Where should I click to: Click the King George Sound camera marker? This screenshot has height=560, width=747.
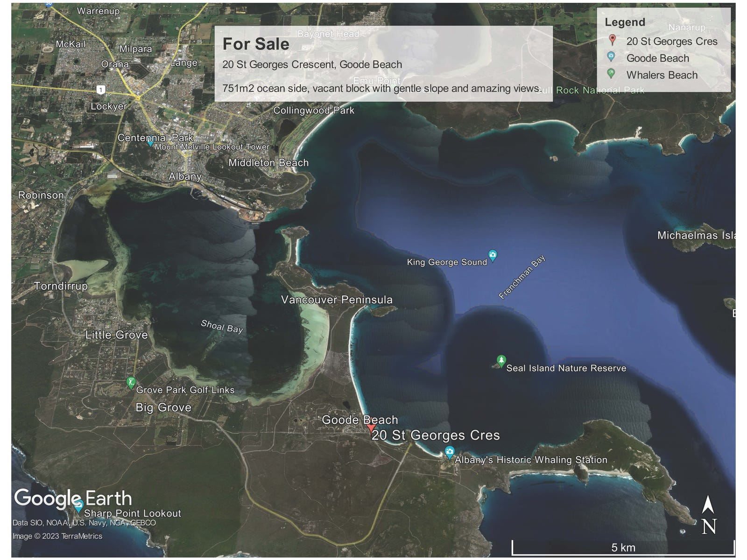(x=493, y=256)
